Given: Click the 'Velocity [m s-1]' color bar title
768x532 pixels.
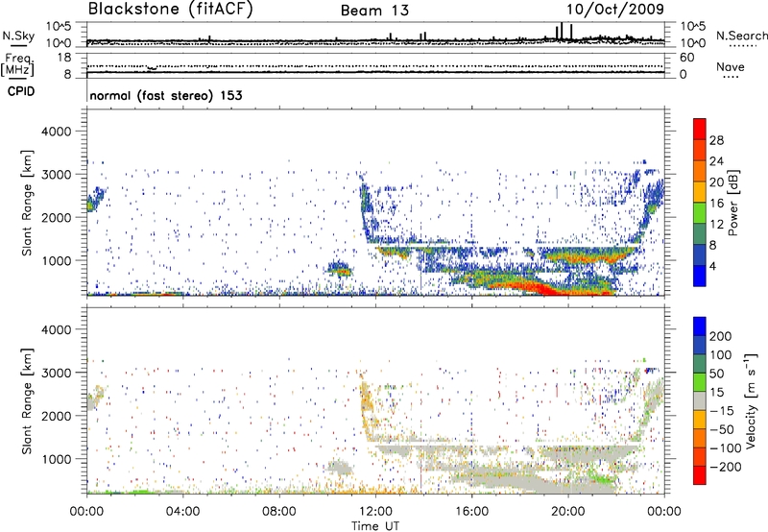Looking at the screenshot, I should point(752,400).
